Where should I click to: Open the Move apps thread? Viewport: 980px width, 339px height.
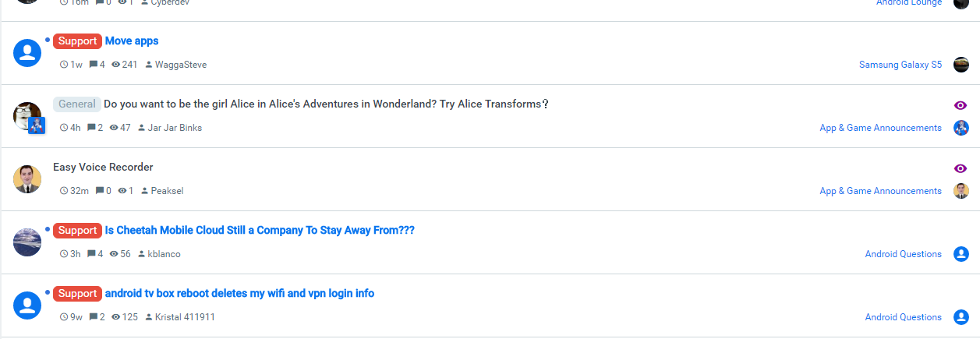click(x=132, y=41)
